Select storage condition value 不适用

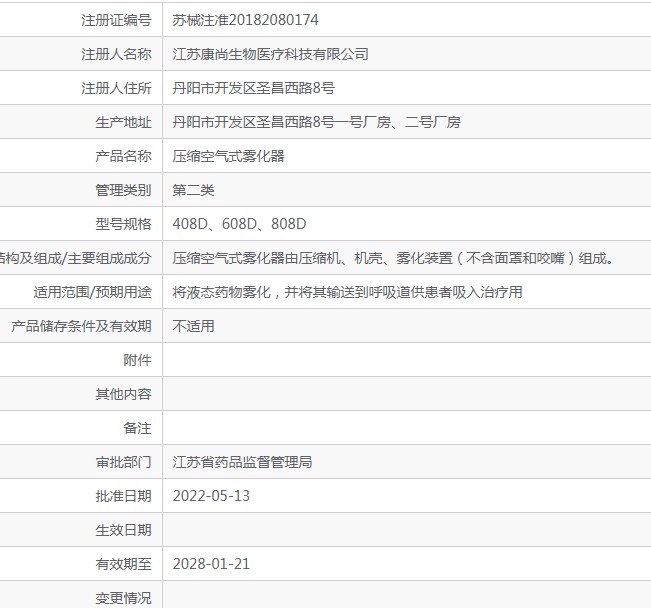pyautogui.click(x=193, y=326)
